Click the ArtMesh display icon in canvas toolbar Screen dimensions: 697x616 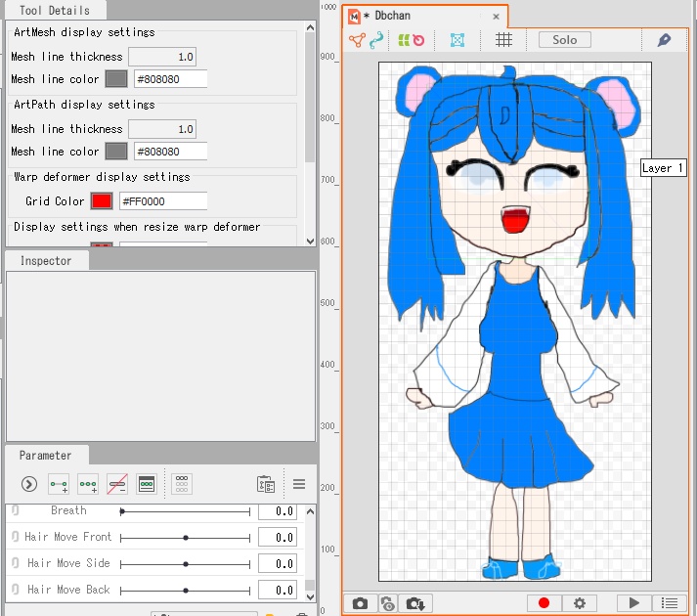click(357, 40)
